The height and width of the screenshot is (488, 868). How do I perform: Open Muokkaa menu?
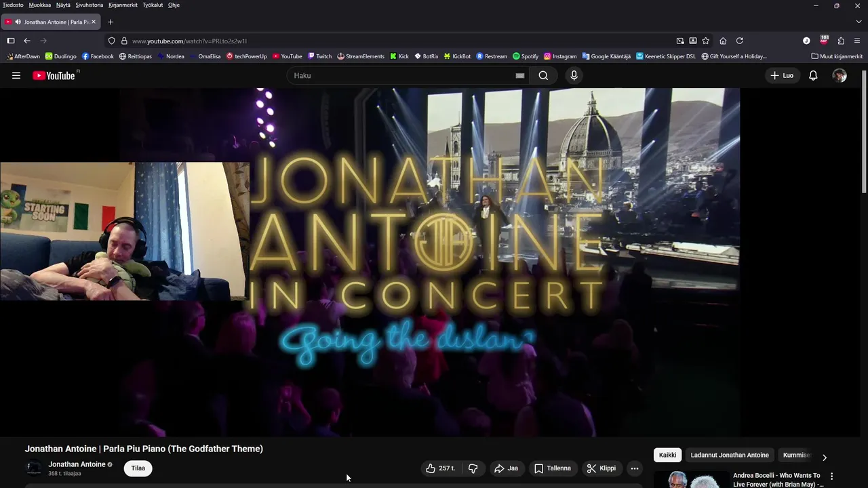pyautogui.click(x=40, y=5)
